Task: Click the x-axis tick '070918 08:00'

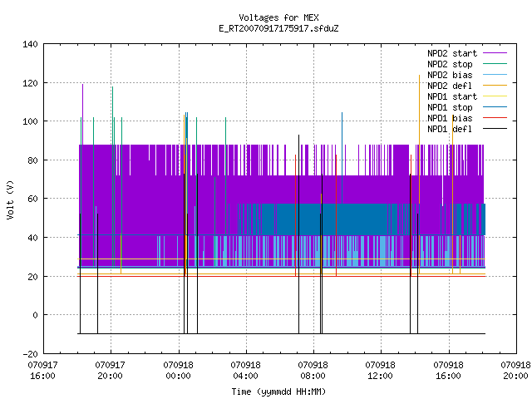Action: pyautogui.click(x=313, y=371)
